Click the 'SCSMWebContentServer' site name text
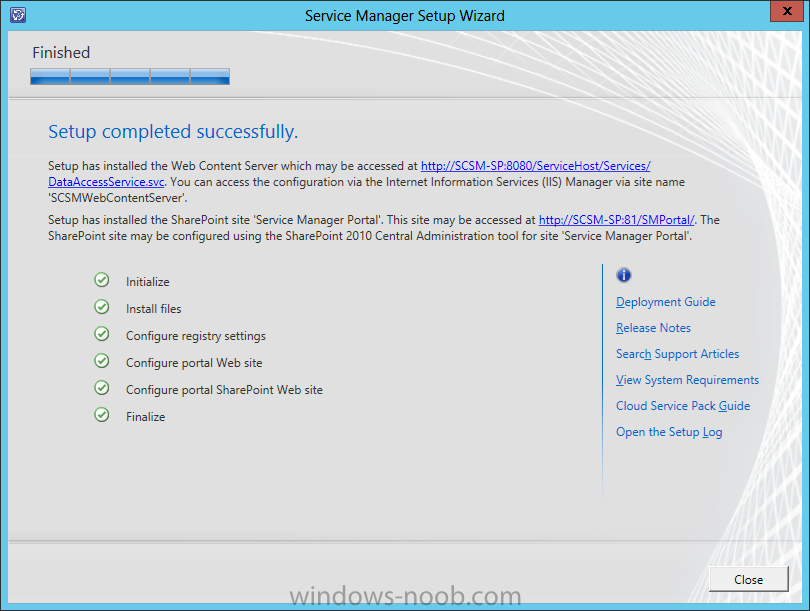The image size is (810, 611). click(118, 198)
